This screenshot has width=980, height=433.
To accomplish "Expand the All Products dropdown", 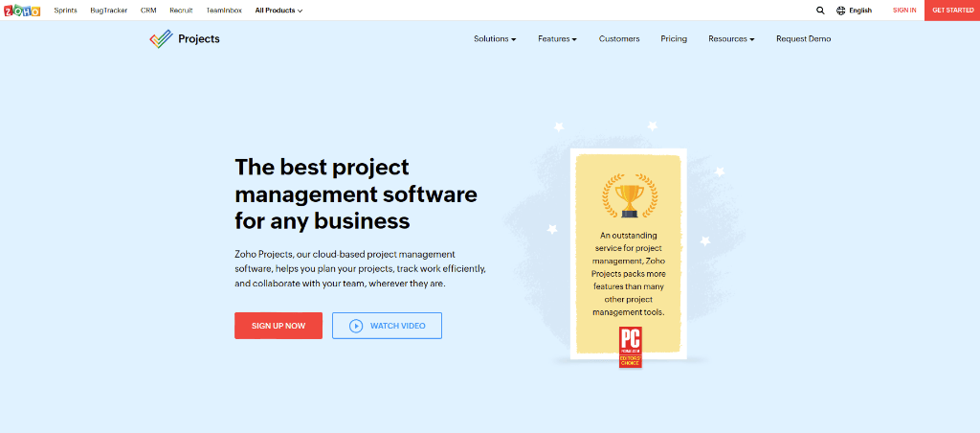I will point(278,11).
